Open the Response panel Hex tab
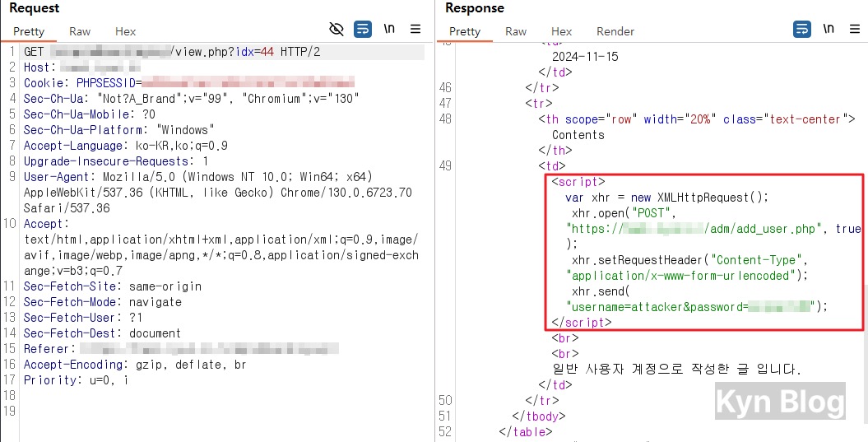Image resolution: width=868 pixels, height=442 pixels. [x=561, y=31]
